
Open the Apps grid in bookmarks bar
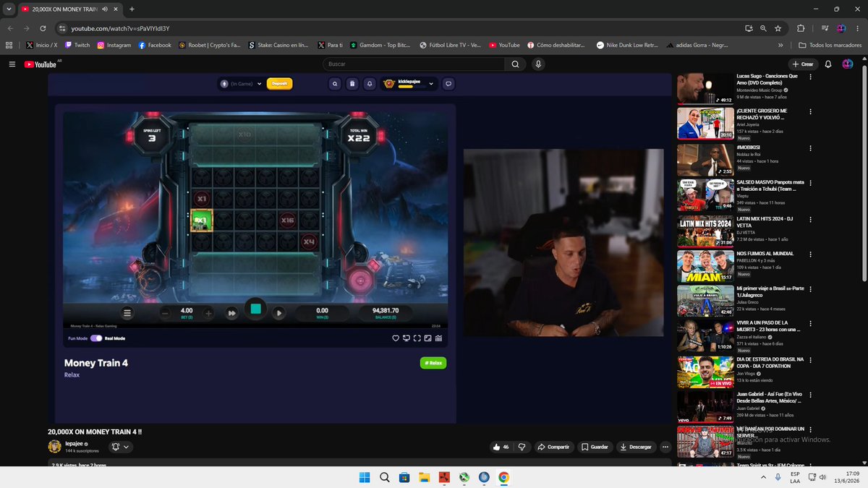(9, 45)
